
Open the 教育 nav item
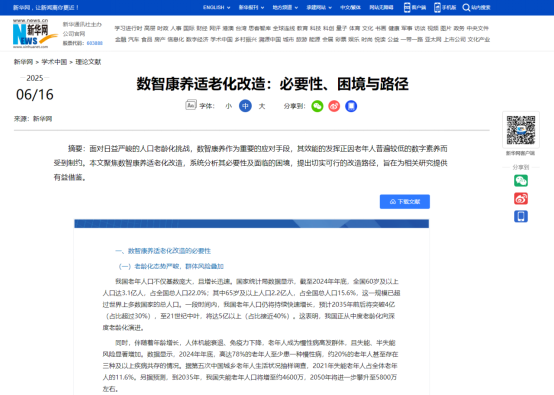click(302, 28)
